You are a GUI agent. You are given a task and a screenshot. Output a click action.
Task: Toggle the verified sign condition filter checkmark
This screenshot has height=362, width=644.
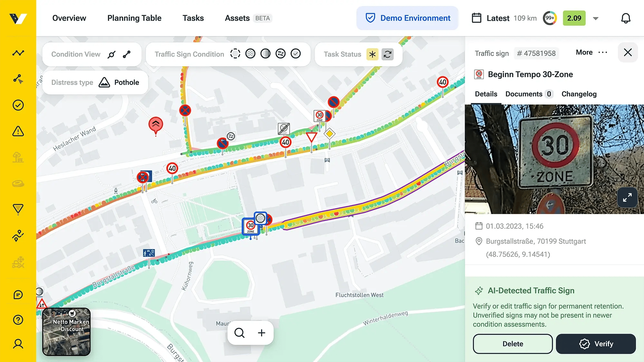click(296, 54)
